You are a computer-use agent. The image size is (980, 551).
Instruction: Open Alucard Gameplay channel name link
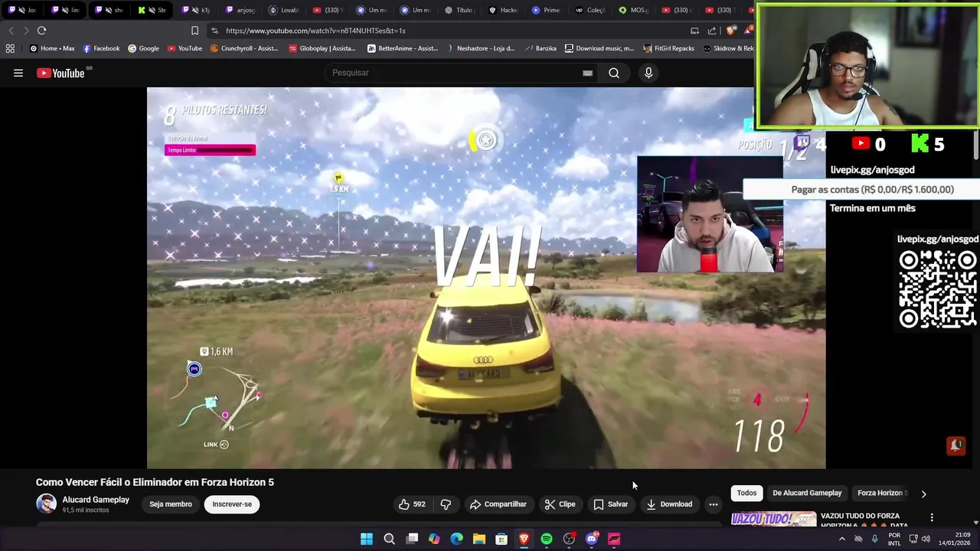click(x=96, y=500)
